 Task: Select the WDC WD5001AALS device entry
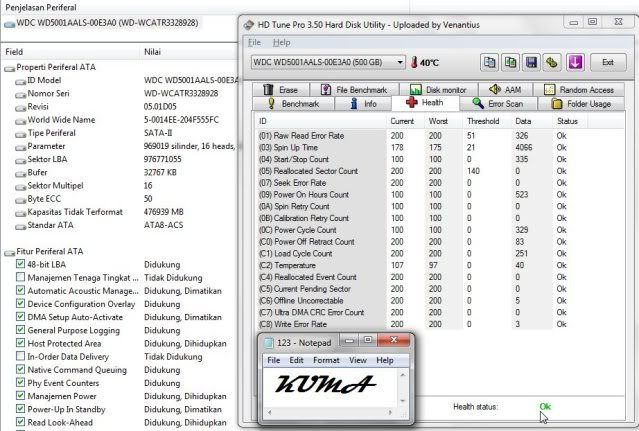pos(107,23)
